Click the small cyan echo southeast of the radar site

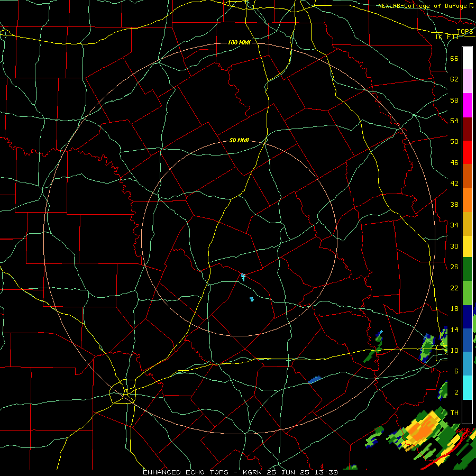252,299
